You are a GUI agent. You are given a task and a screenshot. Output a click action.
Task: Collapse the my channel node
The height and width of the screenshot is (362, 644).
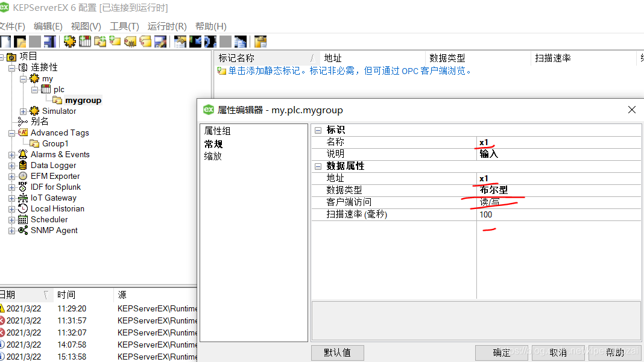24,79
